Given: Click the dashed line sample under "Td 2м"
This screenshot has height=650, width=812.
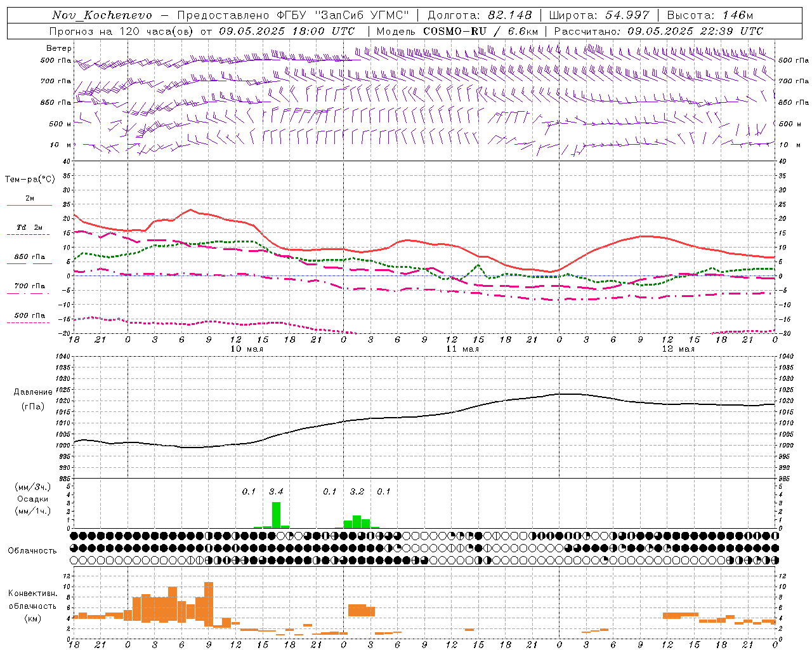Looking at the screenshot, I should pos(29,234).
